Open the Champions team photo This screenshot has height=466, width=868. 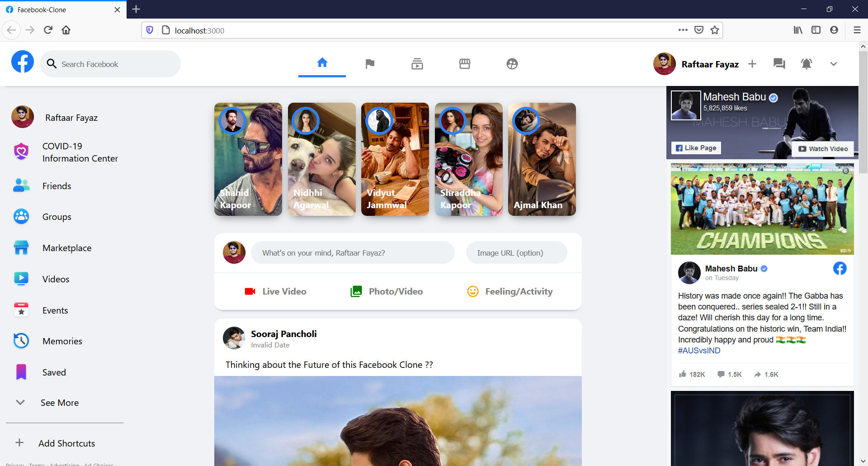(762, 209)
